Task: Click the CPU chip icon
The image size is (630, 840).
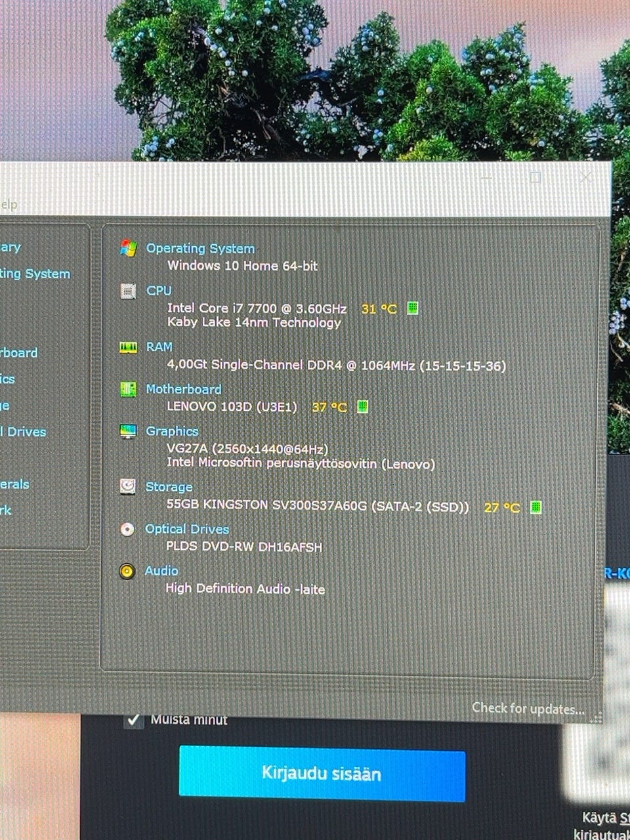Action: pos(128,291)
